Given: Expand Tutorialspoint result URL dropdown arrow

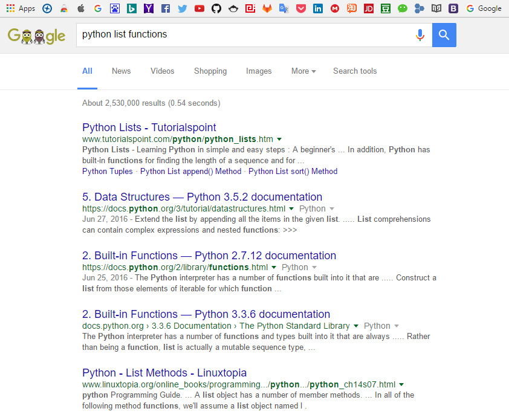Looking at the screenshot, I should coord(279,139).
